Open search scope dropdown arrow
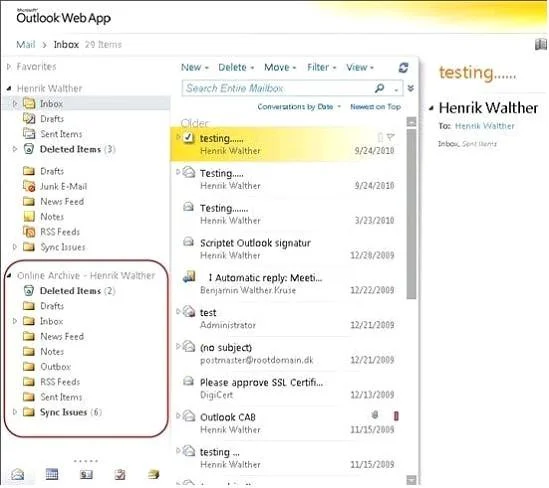 tap(396, 90)
